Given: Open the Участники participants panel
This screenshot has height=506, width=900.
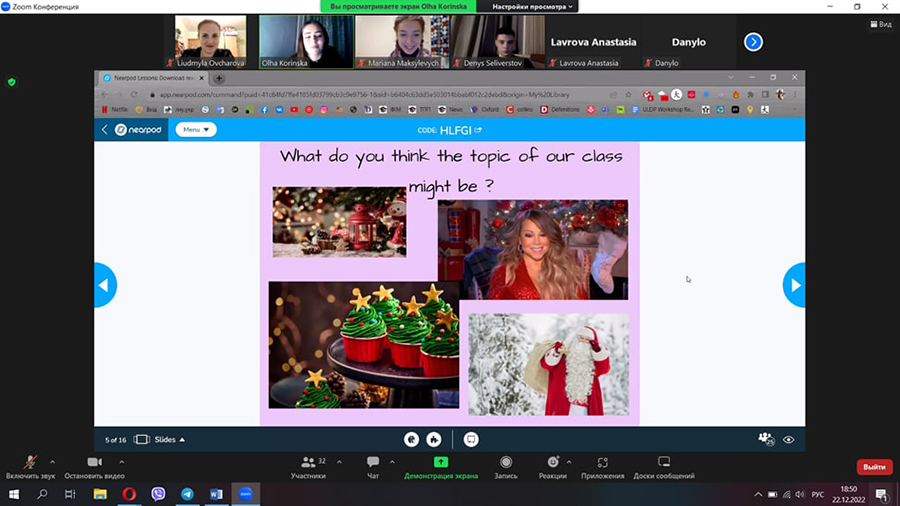Looking at the screenshot, I should point(309,468).
